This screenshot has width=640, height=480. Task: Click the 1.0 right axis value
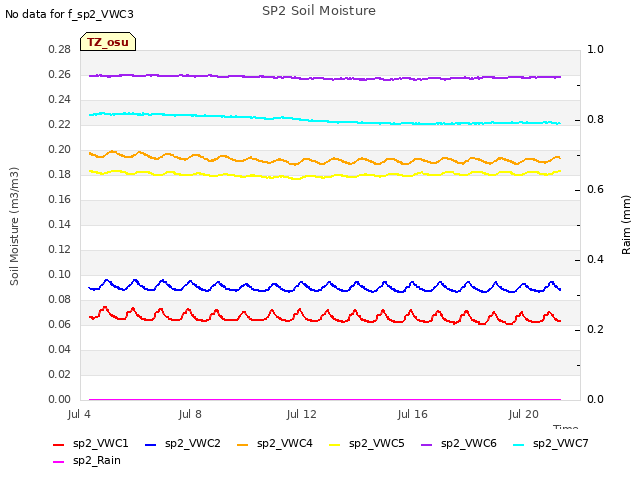(x=595, y=49)
